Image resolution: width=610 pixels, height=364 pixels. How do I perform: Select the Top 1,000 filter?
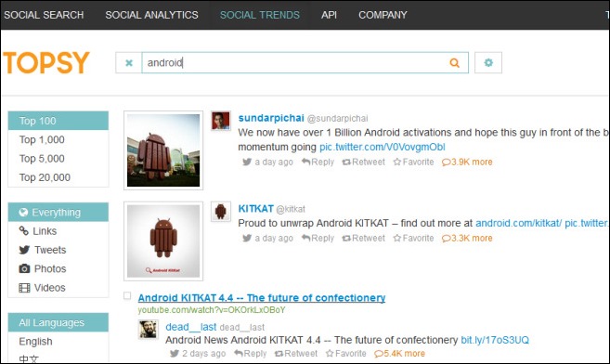click(x=58, y=139)
